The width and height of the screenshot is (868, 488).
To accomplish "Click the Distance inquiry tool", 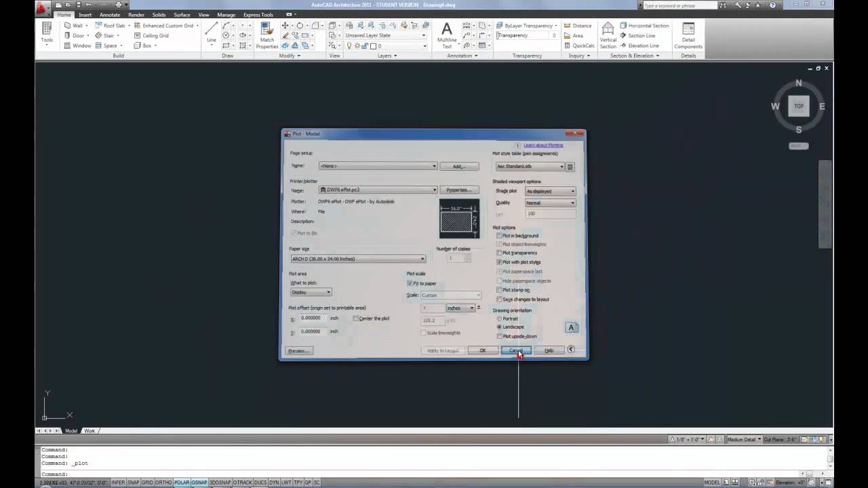I will tap(577, 26).
